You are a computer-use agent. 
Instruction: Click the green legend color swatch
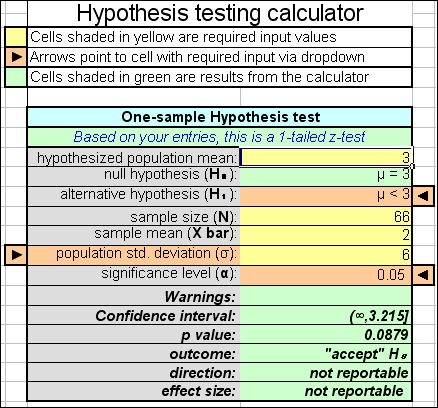(16, 77)
